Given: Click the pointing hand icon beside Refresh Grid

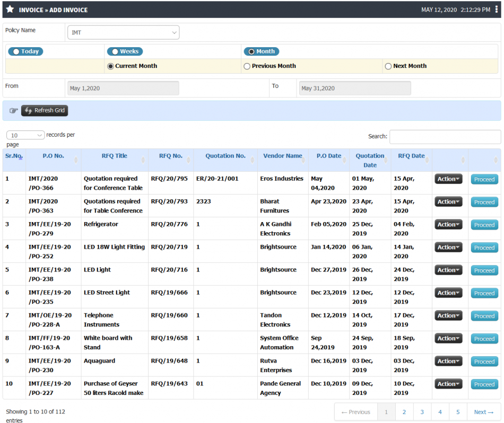Looking at the screenshot, I should (13, 110).
